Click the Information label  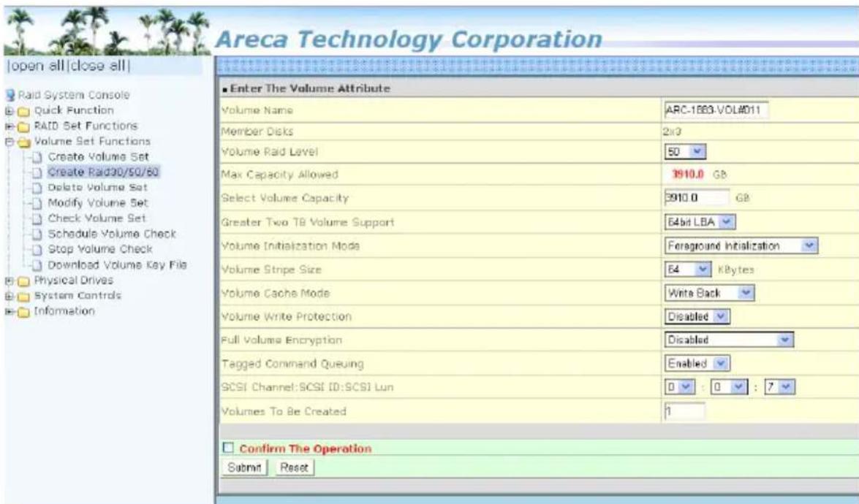coord(64,311)
